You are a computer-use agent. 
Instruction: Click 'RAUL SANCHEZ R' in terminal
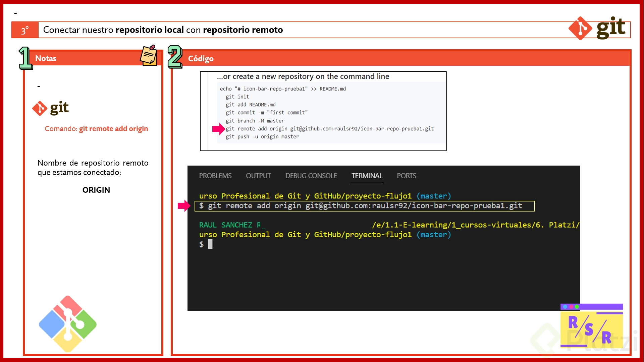pyautogui.click(x=230, y=225)
